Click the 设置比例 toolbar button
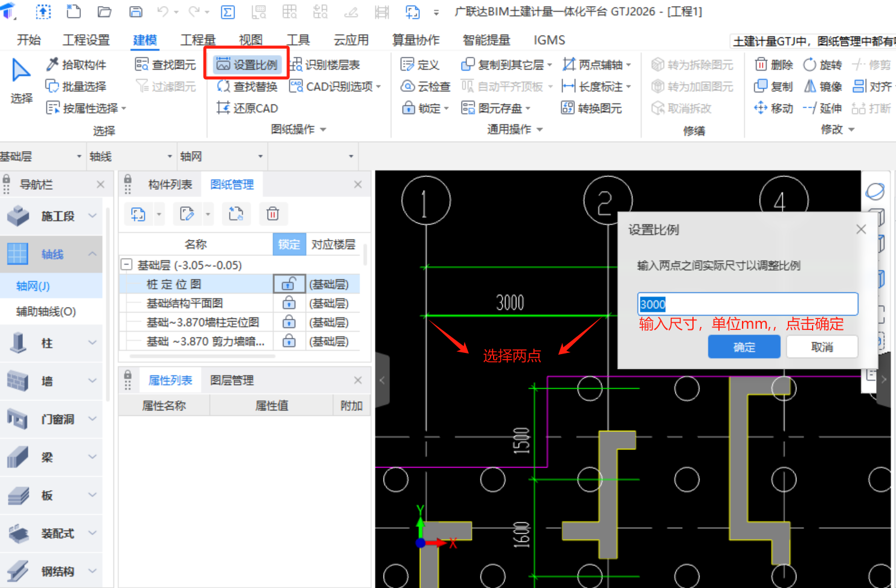This screenshot has width=896, height=588. click(247, 65)
